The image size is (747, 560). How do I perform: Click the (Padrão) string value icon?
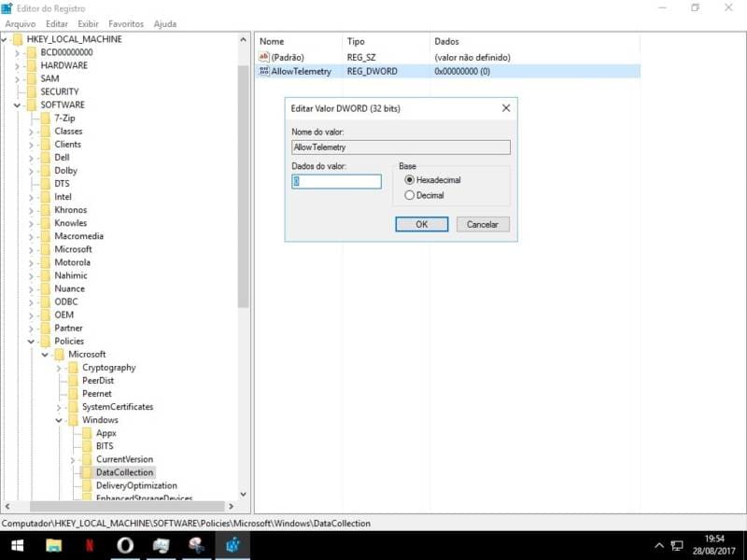click(264, 57)
